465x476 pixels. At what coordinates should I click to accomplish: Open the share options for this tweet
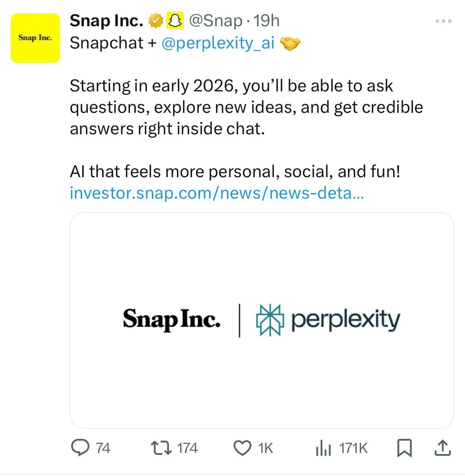click(442, 448)
